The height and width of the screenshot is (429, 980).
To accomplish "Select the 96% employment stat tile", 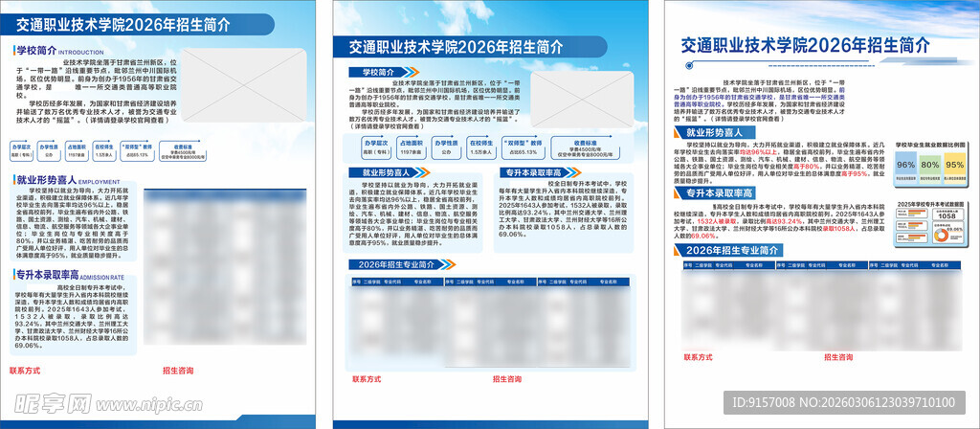I will point(905,165).
